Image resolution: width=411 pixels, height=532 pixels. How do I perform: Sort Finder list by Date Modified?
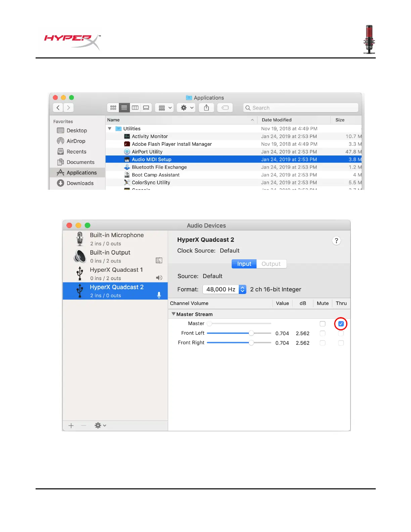coord(294,120)
